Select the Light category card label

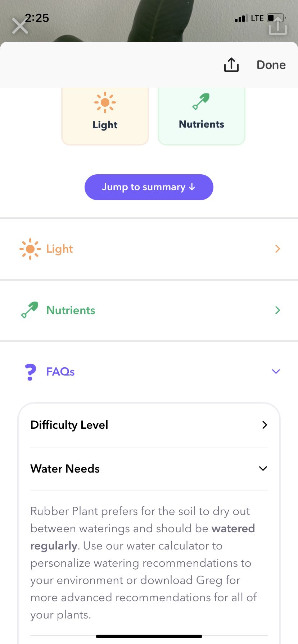click(x=105, y=125)
